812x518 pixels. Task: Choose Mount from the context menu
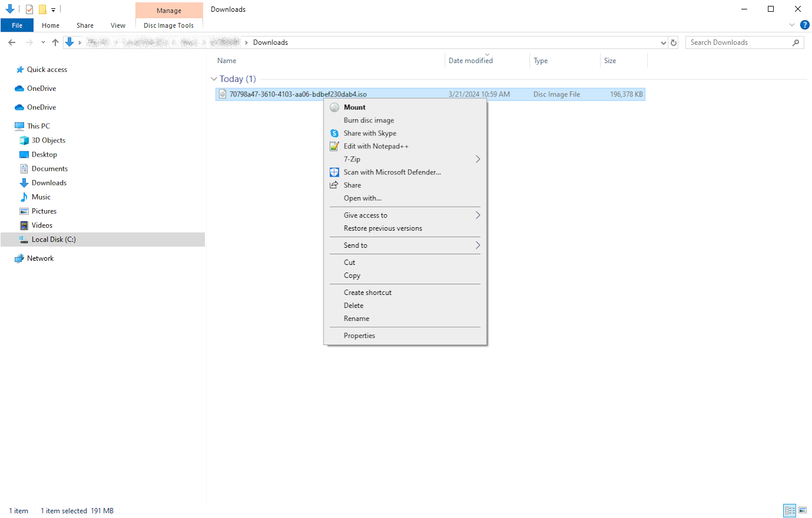[354, 107]
